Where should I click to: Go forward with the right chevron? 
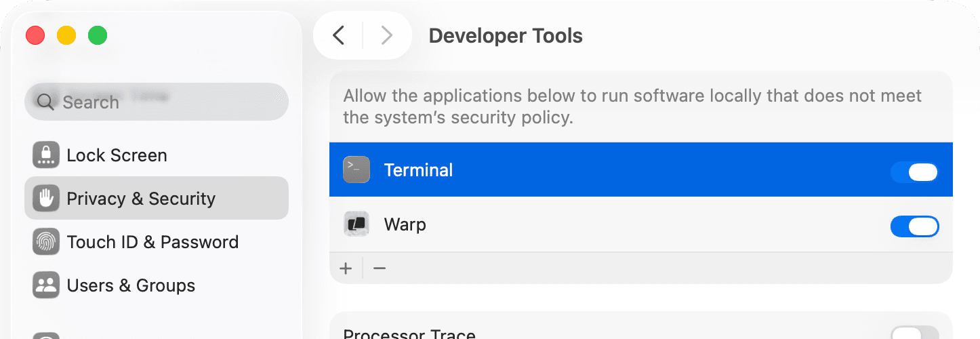[x=386, y=35]
